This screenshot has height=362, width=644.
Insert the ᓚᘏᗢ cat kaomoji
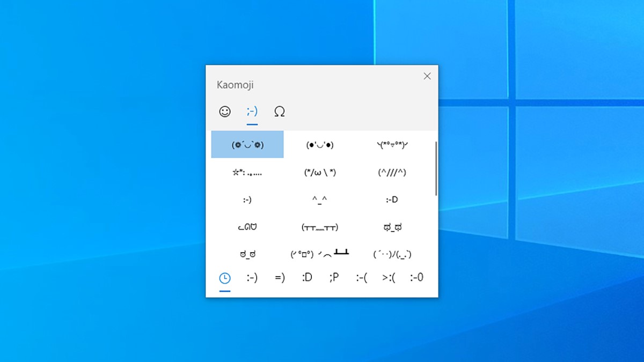(247, 227)
